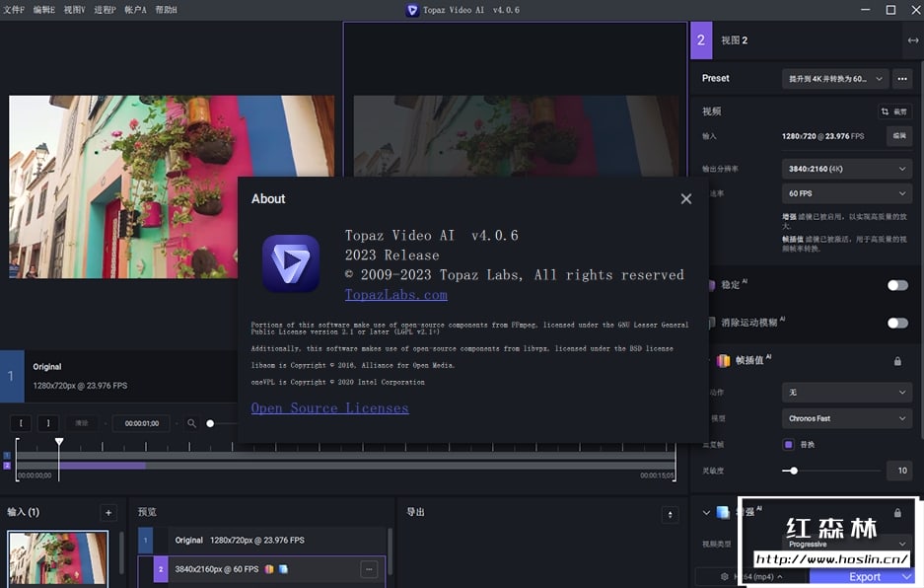
Task: Click the Topaz Video AI logo in About
Action: click(291, 263)
